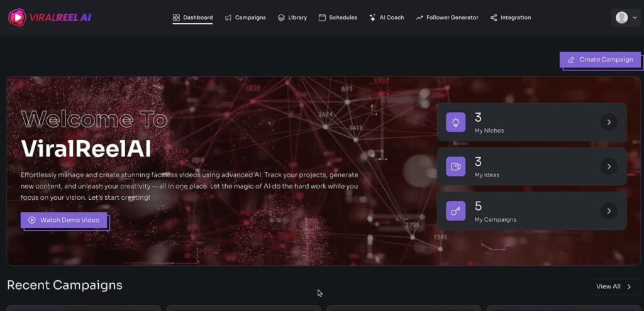Open the Campaigns menu item
The image size is (644, 311).
click(245, 18)
